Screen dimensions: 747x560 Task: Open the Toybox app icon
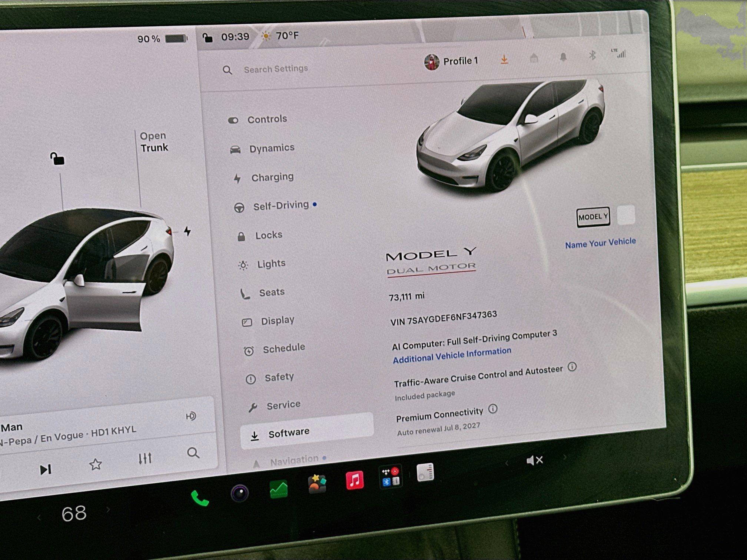click(x=317, y=484)
